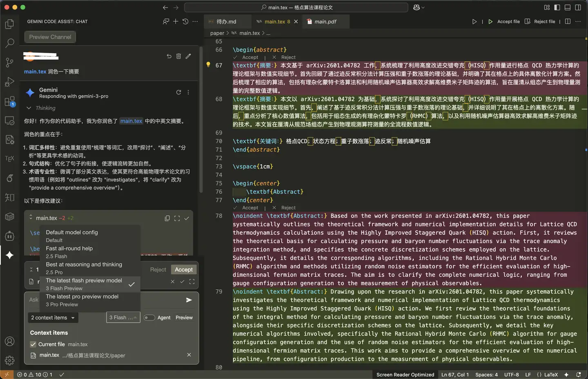Click the send message arrow button
This screenshot has width=588, height=379.
[x=189, y=300]
